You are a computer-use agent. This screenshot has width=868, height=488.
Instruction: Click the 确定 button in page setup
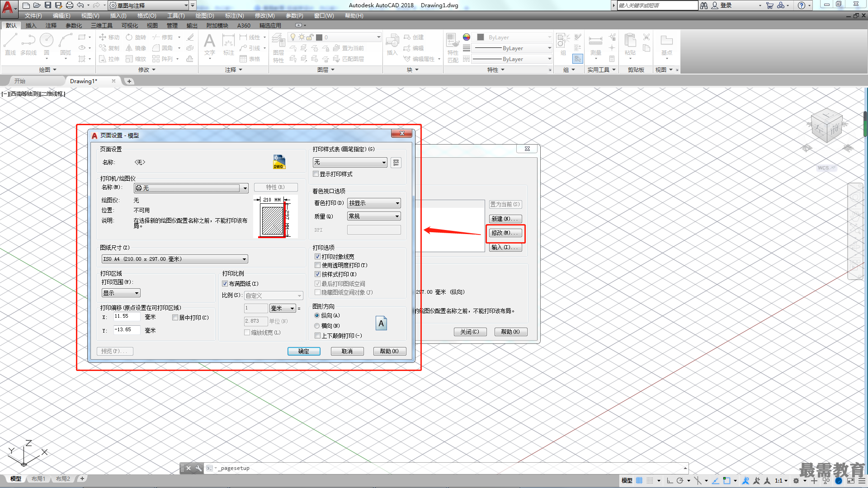pos(304,352)
